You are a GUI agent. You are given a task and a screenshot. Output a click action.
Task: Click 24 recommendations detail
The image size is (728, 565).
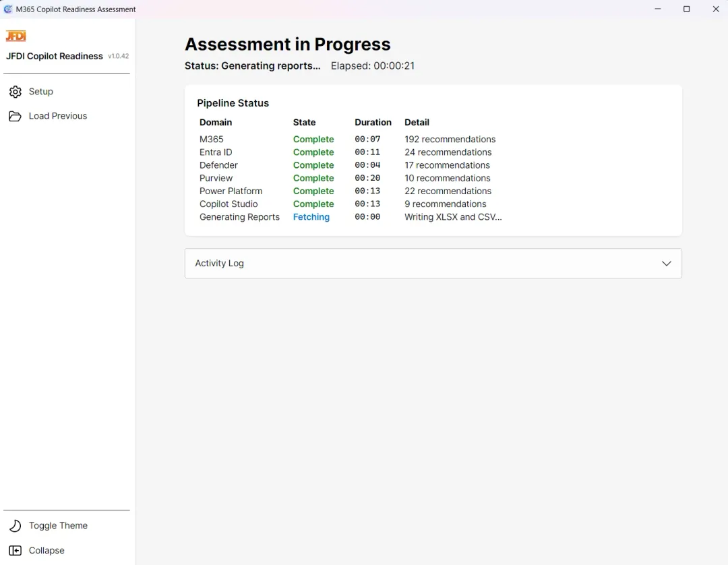click(x=448, y=152)
